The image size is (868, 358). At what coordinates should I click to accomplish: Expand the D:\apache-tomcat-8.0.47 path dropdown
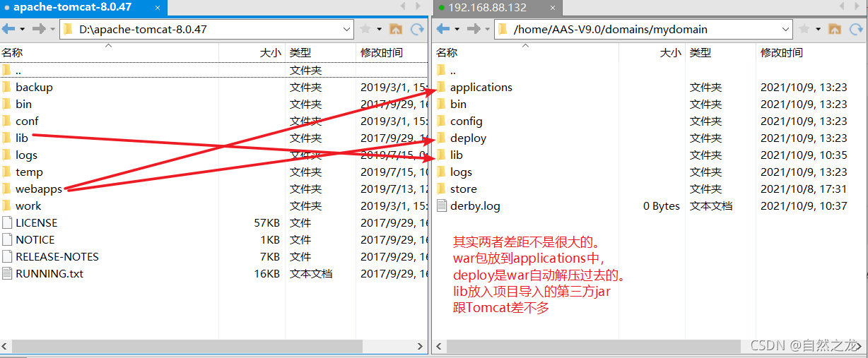point(346,30)
